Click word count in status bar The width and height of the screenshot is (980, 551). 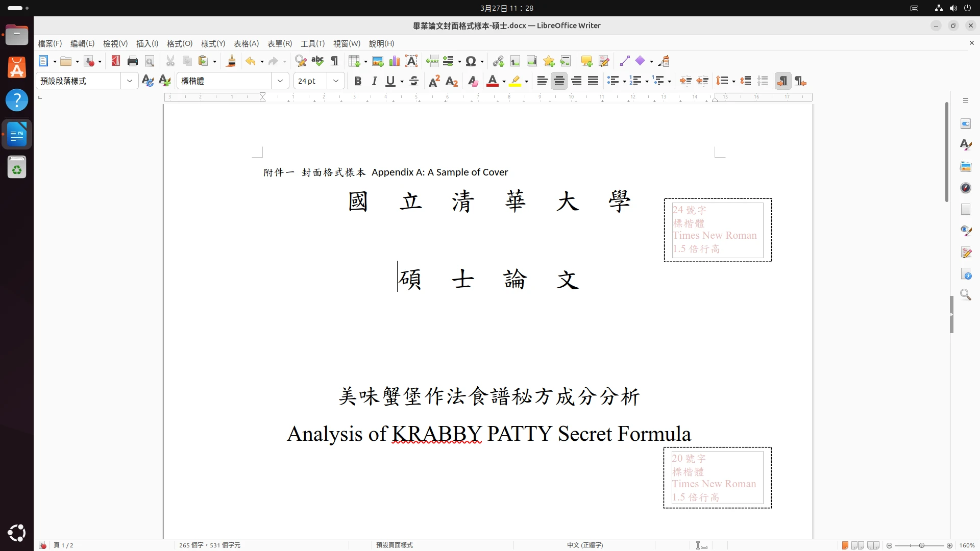[x=210, y=545]
